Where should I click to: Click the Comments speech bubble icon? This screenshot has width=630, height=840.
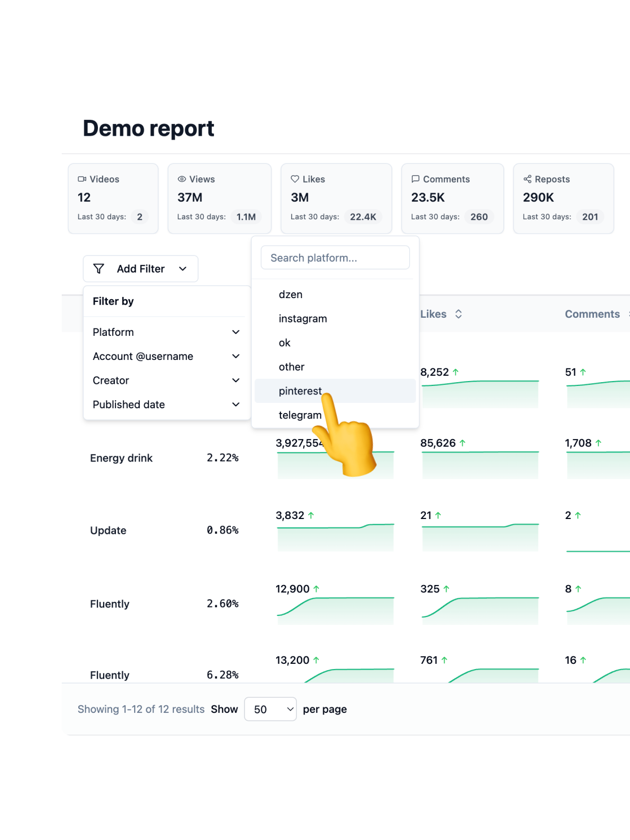click(x=416, y=179)
